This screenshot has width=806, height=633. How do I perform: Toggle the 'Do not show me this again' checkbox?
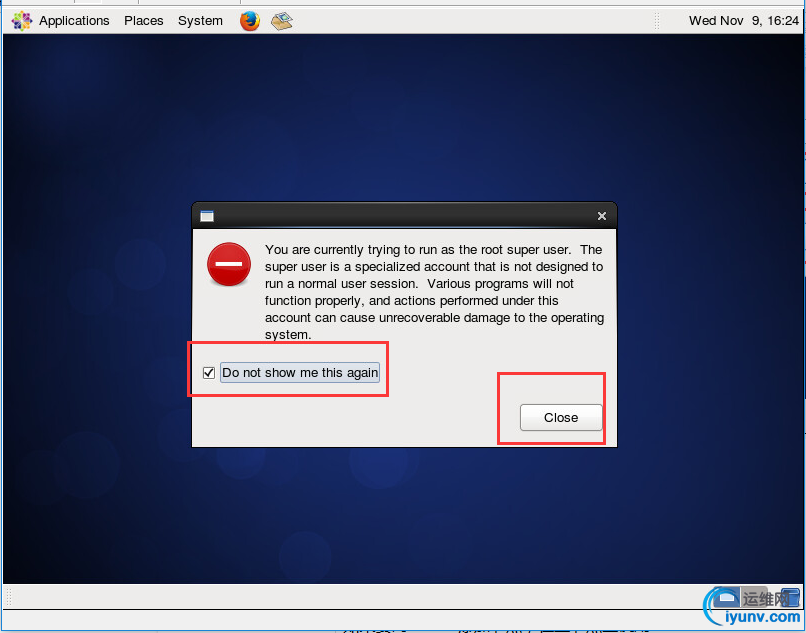pyautogui.click(x=209, y=373)
